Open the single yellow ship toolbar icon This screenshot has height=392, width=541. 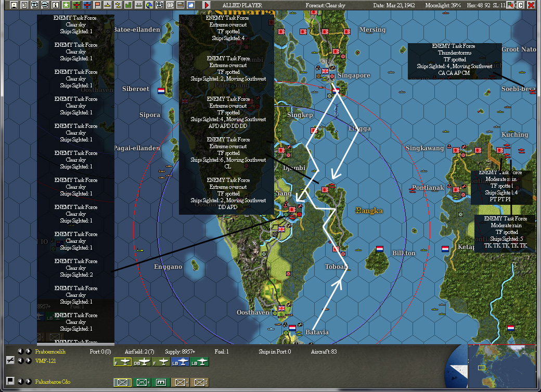pyautogui.click(x=107, y=5)
